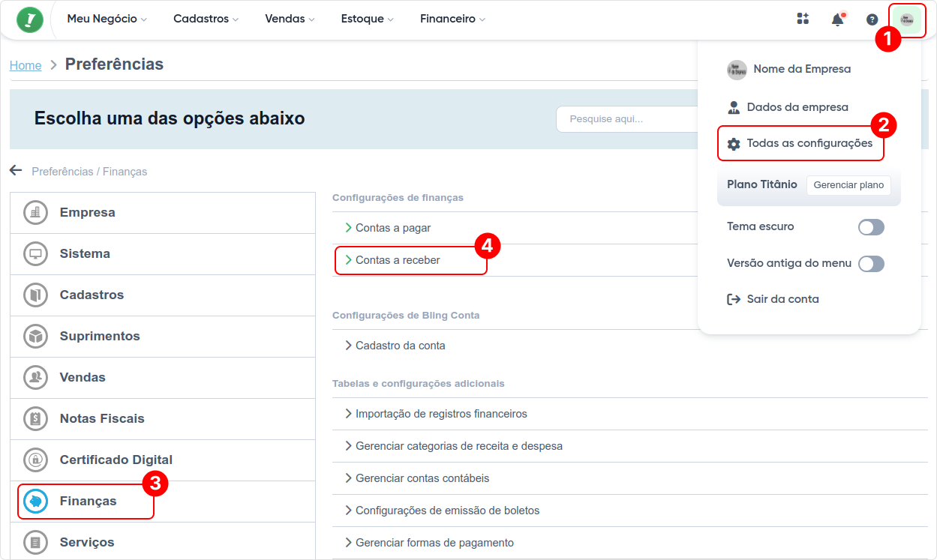Click the Plano Titânio label
937x560 pixels.
click(762, 184)
